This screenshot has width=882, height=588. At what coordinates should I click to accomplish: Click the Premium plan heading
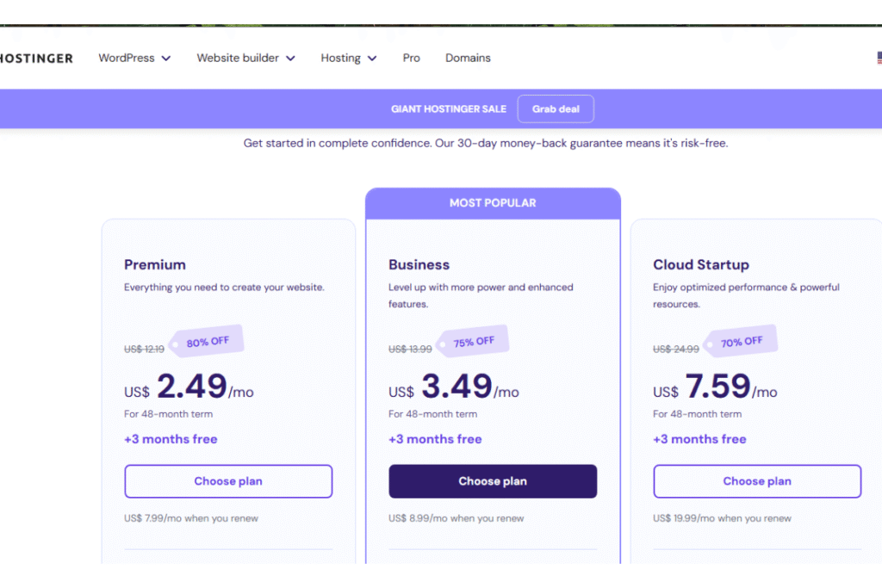point(155,265)
